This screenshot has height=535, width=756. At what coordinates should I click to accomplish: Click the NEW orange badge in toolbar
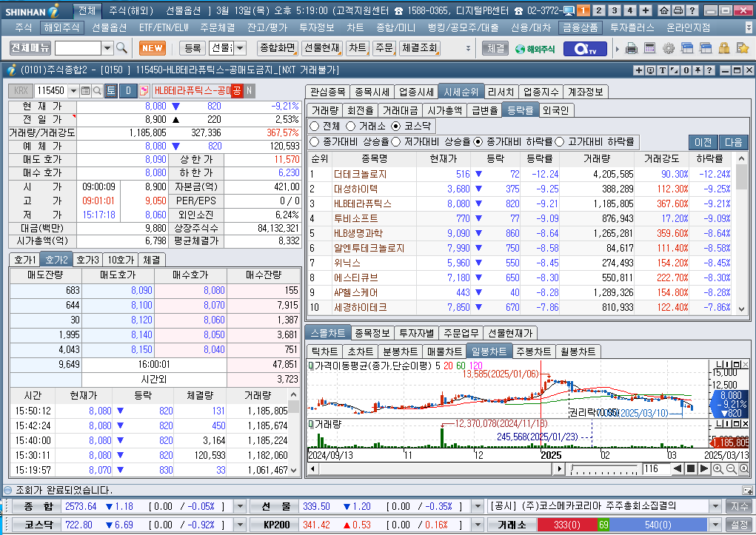[153, 47]
